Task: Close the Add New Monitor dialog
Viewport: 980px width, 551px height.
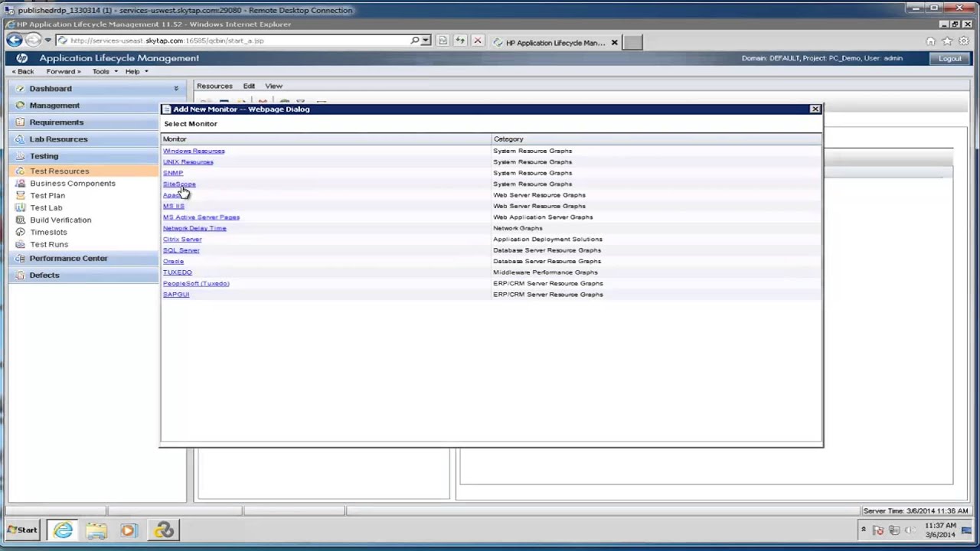Action: point(815,109)
